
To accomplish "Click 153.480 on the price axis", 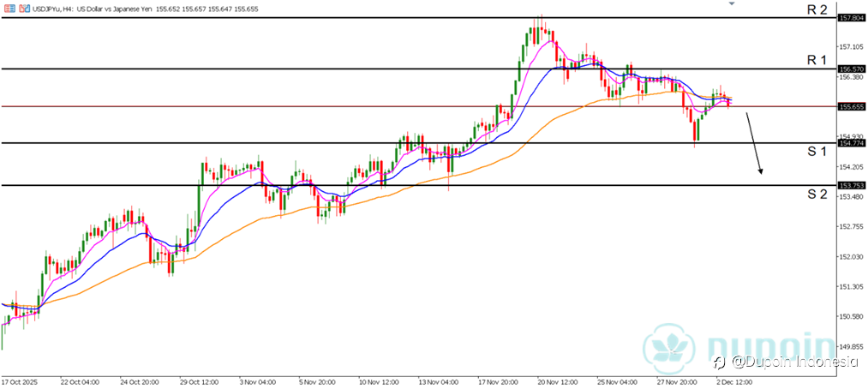I will click(850, 197).
